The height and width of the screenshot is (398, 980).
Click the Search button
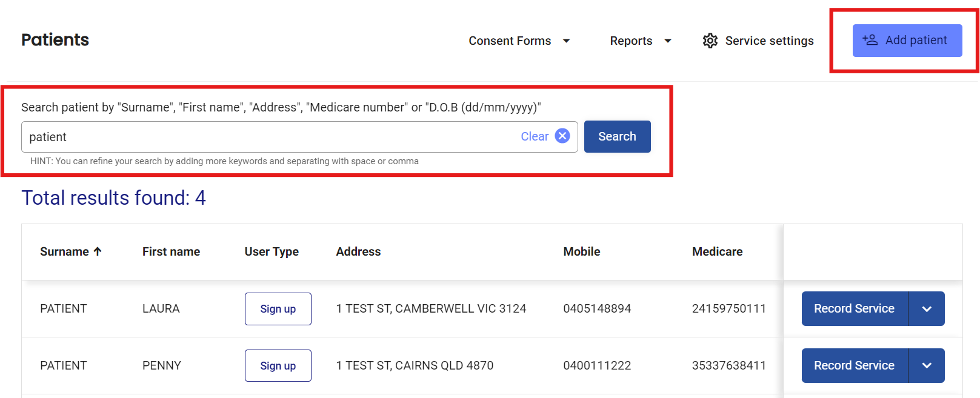tap(617, 136)
